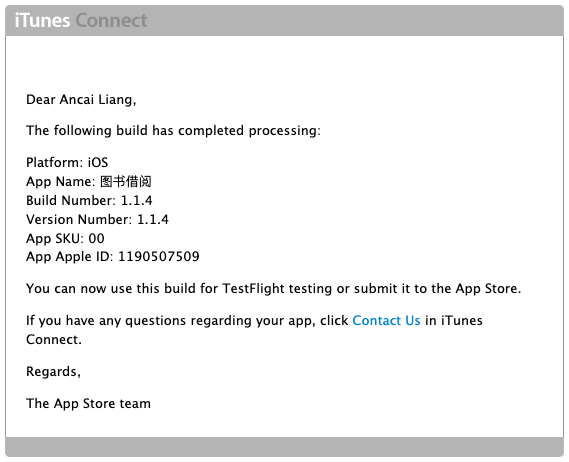
Task: Click the TestFlight testing sentence
Action: [x=274, y=289]
